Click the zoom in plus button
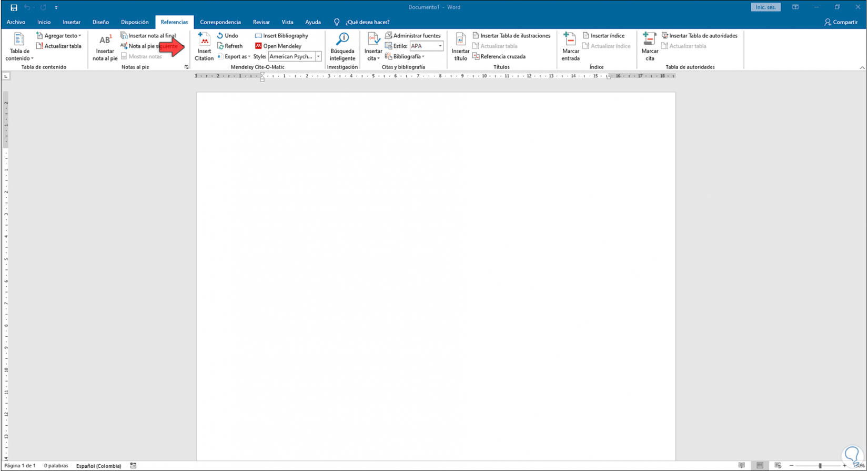Screen dimensions: 868x471 [845, 466]
